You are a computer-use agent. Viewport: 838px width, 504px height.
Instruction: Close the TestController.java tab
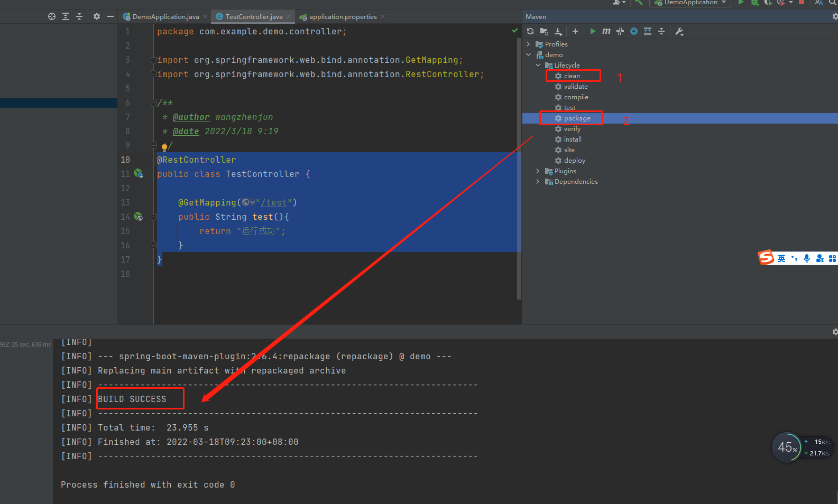click(x=289, y=17)
